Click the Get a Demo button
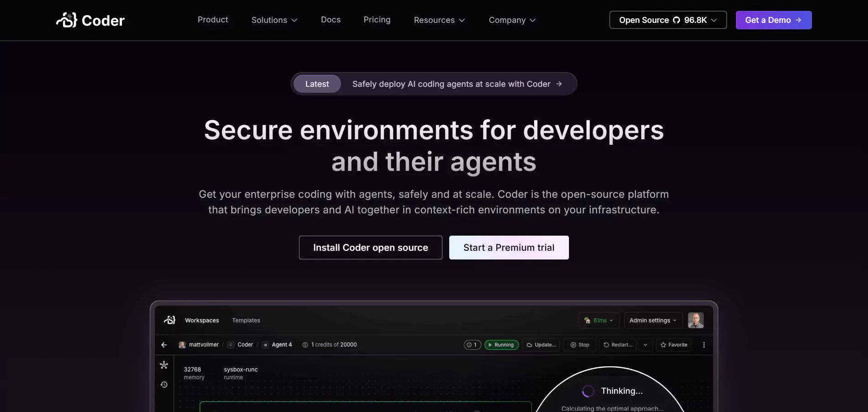The height and width of the screenshot is (412, 868). (x=773, y=20)
